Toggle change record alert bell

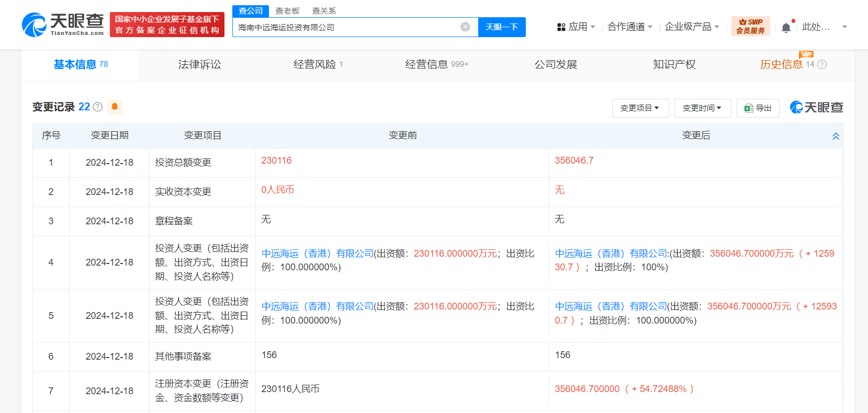(115, 107)
